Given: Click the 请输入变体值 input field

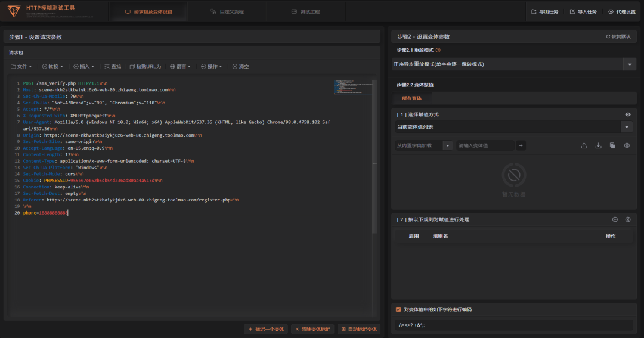Looking at the screenshot, I should coord(485,145).
